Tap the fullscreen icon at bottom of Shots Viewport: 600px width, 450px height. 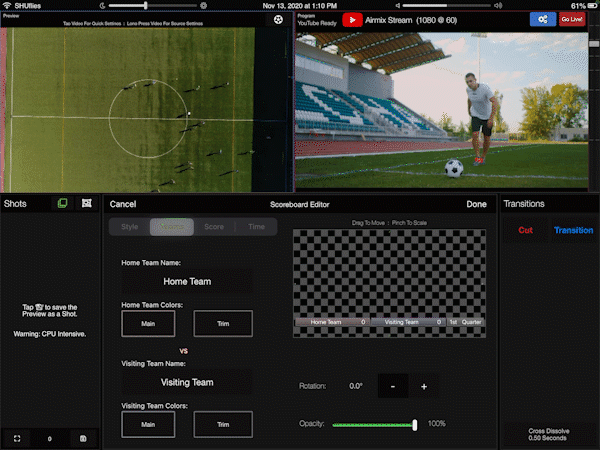tap(17, 438)
